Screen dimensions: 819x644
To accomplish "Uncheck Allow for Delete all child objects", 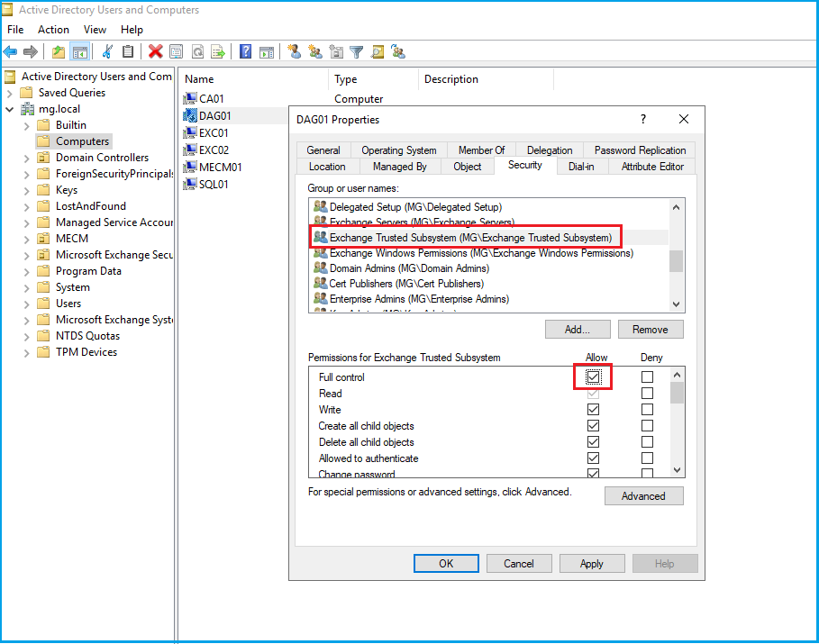I will pos(593,442).
